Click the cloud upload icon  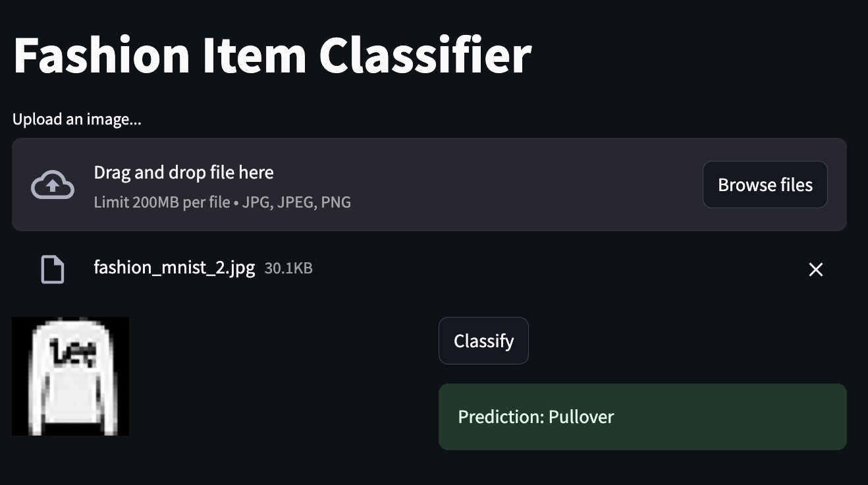[x=53, y=185]
